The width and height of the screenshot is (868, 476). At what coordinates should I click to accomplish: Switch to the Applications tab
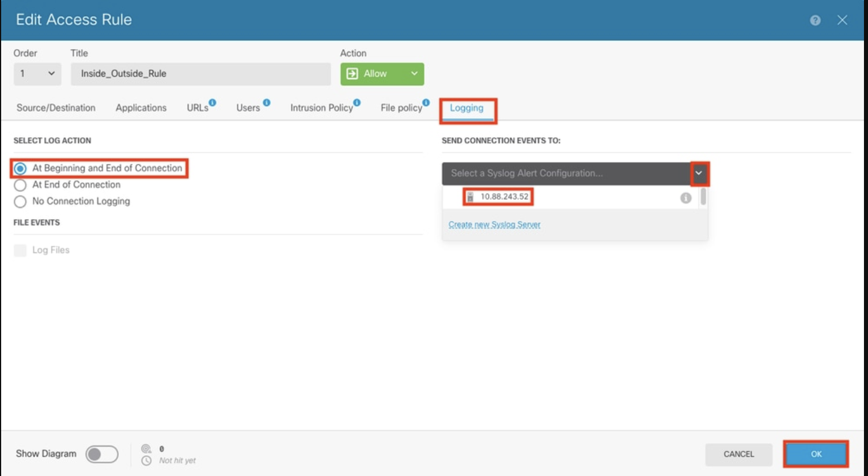[141, 108]
